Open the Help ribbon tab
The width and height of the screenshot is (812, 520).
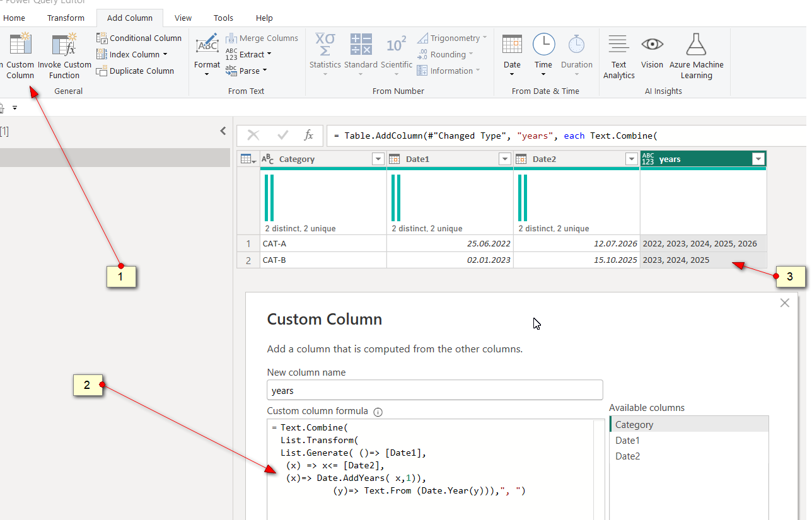(264, 18)
